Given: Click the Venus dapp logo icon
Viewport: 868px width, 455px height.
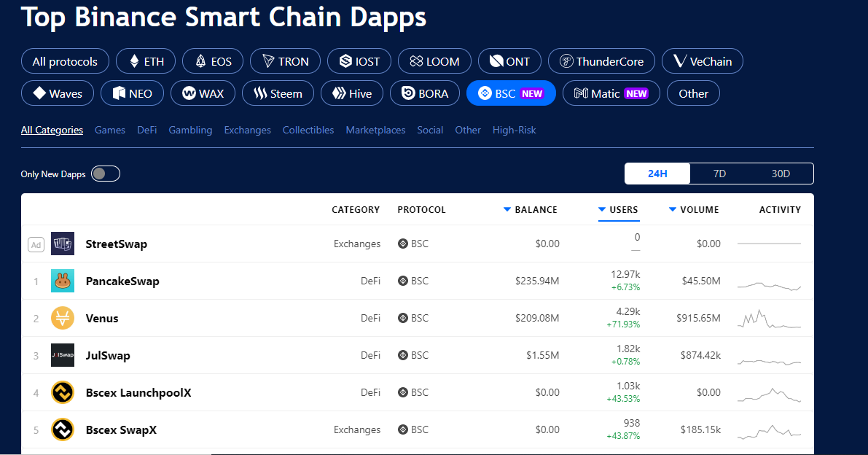Looking at the screenshot, I should pos(63,318).
